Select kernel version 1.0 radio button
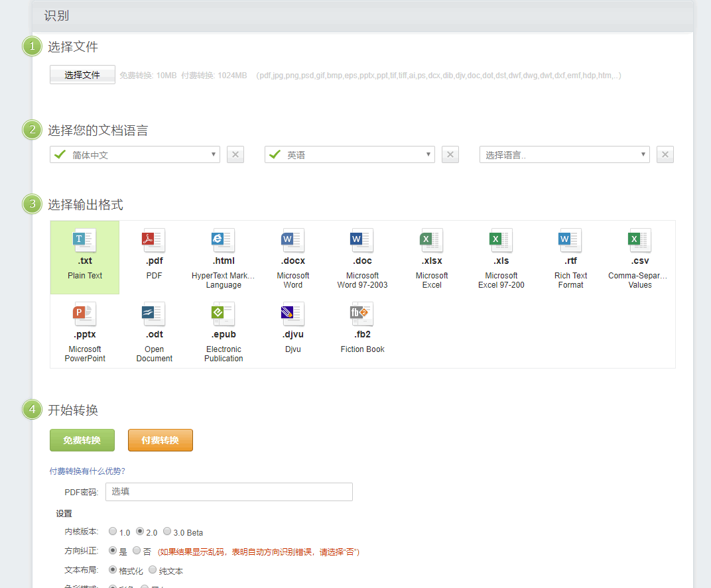Screen dimensions: 711x588 (x=113, y=532)
